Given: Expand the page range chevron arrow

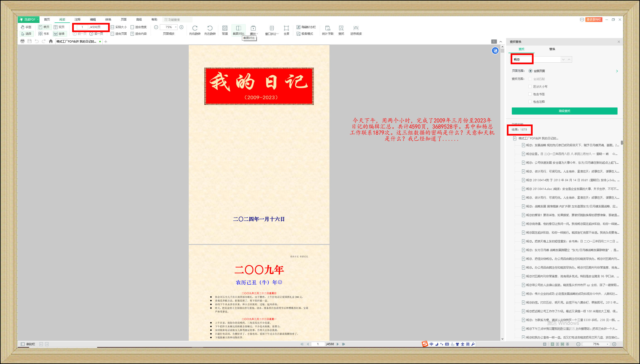Looking at the screenshot, I should click(617, 71).
